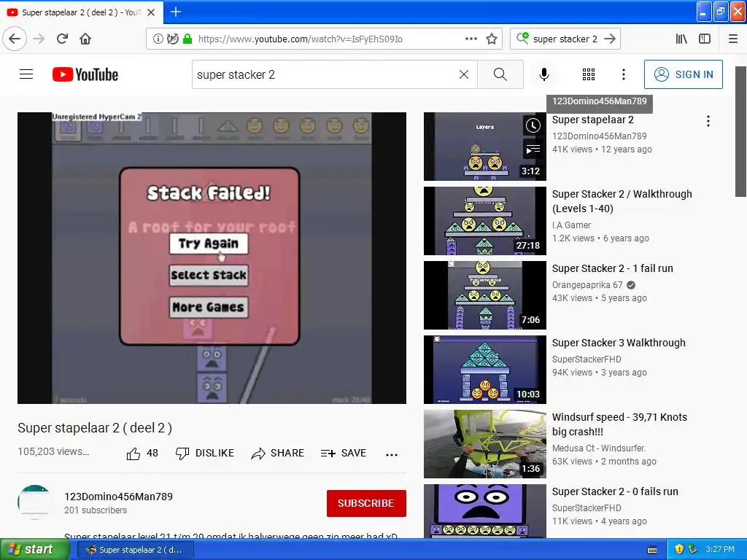Click the Super stapelaar 2 taskbar button
Viewport: 747px width, 560px height.
click(x=136, y=550)
